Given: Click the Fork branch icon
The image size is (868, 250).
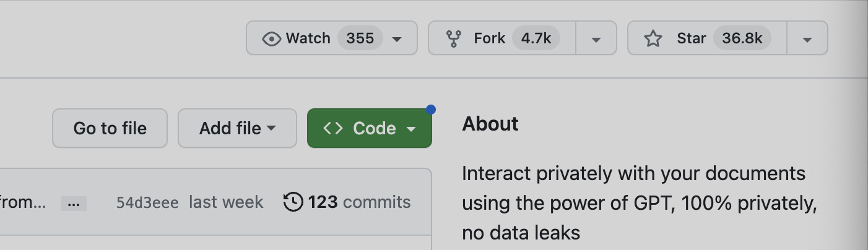Looking at the screenshot, I should (x=454, y=39).
